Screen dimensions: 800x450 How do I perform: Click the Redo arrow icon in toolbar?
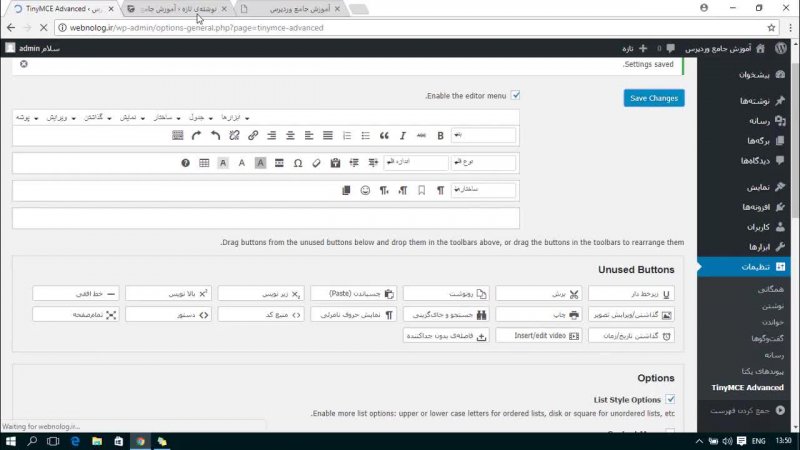196,135
